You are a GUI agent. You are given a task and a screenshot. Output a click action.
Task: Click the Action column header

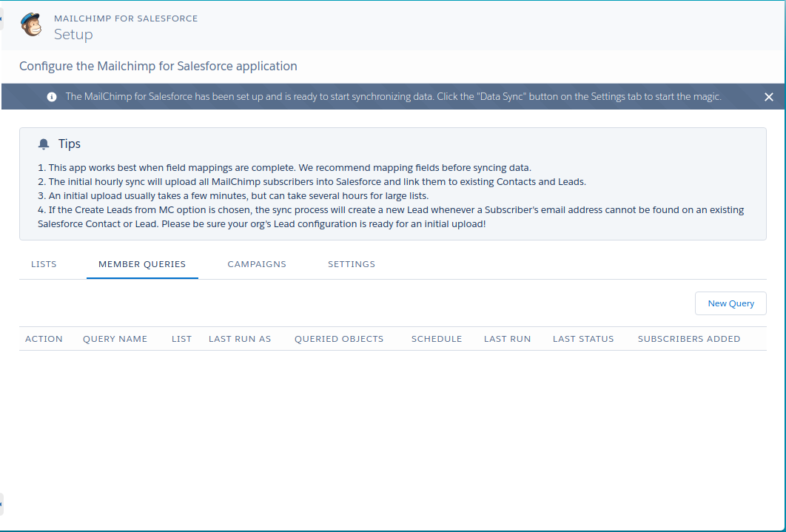pyautogui.click(x=44, y=339)
